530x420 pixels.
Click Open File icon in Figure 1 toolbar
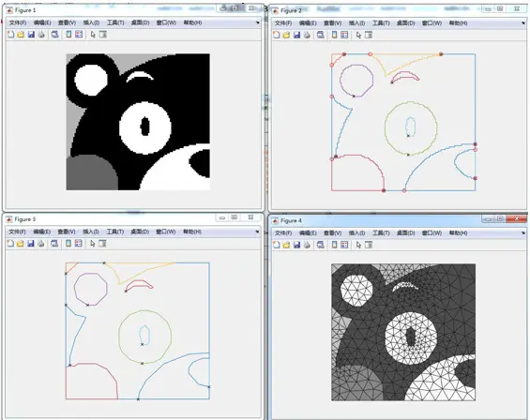coord(21,35)
